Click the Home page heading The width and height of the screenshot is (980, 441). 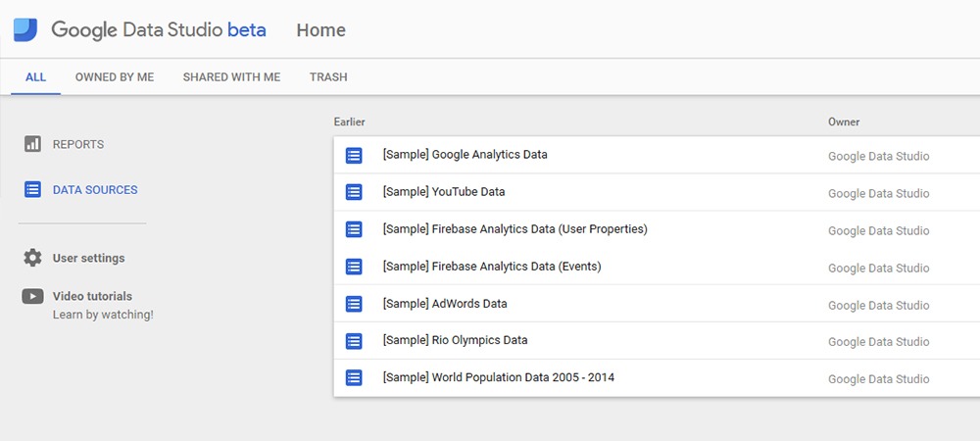(x=321, y=30)
